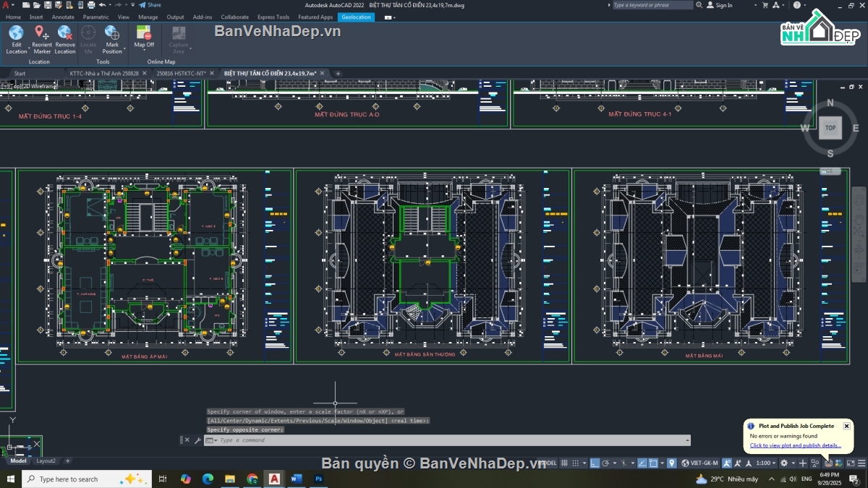Select the Mark Position tool

pyautogui.click(x=112, y=33)
